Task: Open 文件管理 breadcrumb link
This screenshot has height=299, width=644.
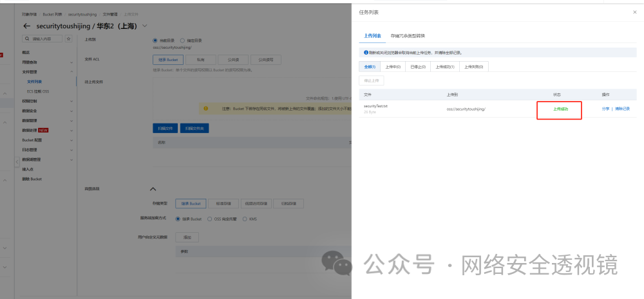Action: point(110,14)
